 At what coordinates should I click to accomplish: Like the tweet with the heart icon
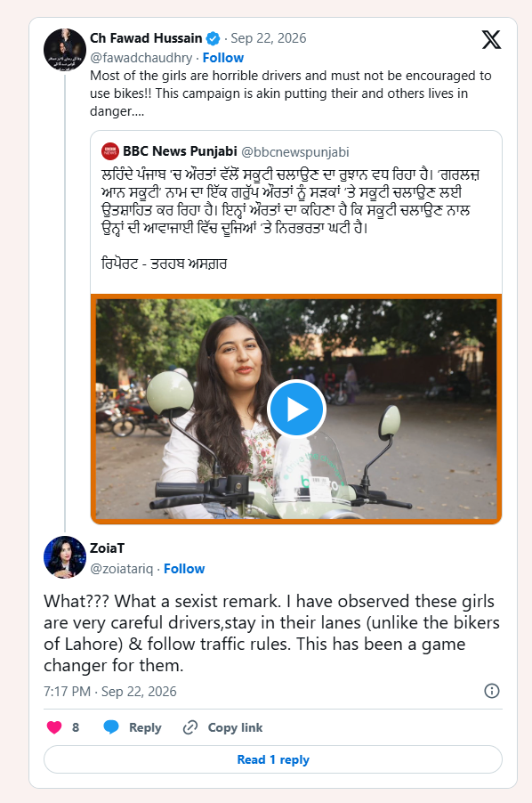tap(54, 727)
